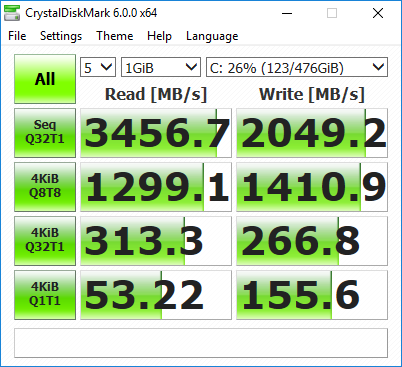Start the Seq Q32T1 test
The width and height of the screenshot is (402, 367).
(45, 133)
